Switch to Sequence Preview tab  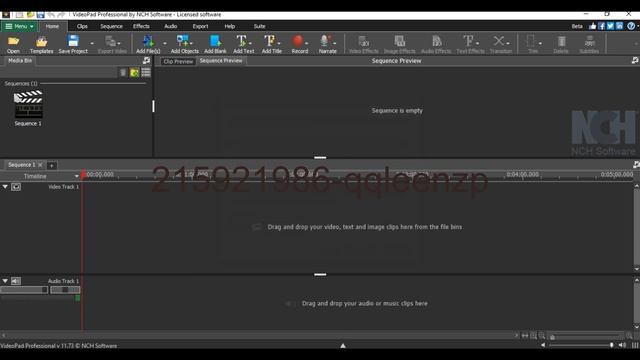click(x=221, y=61)
